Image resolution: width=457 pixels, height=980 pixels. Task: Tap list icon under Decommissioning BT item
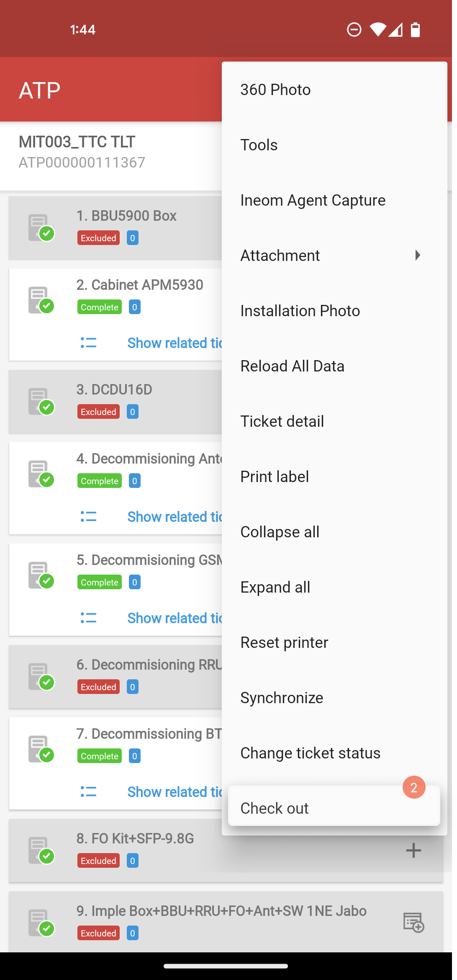pos(88,792)
